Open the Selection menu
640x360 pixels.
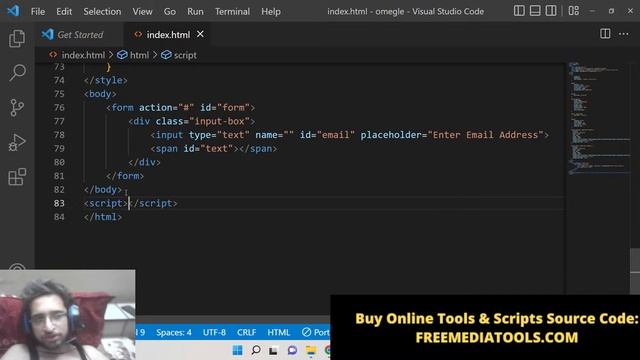pos(102,11)
